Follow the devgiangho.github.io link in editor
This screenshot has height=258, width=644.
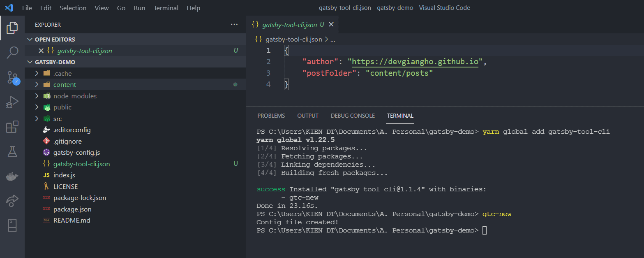tap(415, 62)
